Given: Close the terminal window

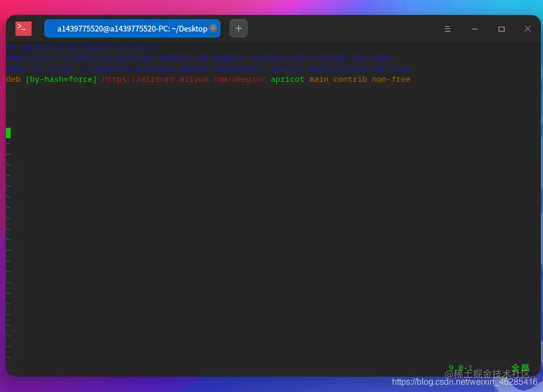Looking at the screenshot, I should pyautogui.click(x=527, y=29).
